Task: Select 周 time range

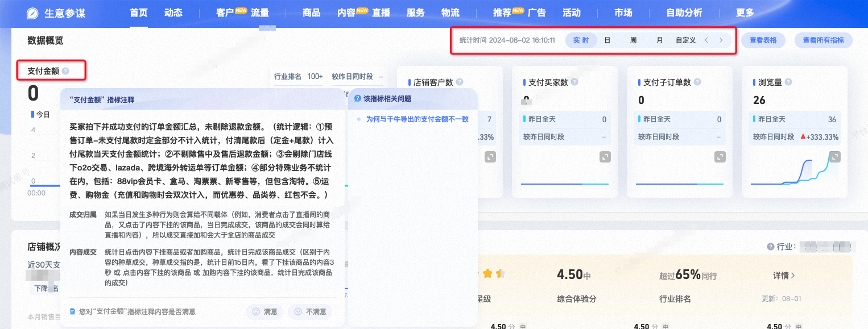Action: pos(633,40)
